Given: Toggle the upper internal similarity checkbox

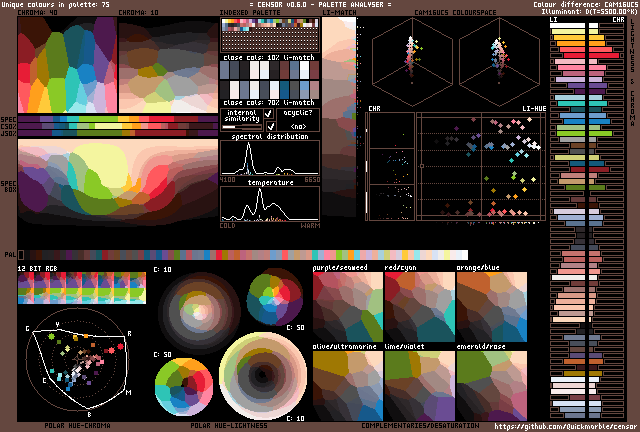Looking at the screenshot, I should (268, 114).
